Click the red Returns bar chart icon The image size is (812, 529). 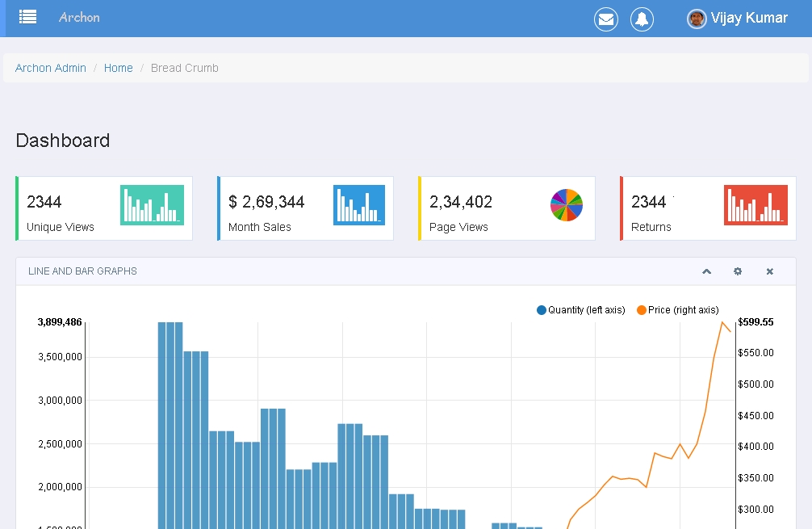(x=755, y=205)
